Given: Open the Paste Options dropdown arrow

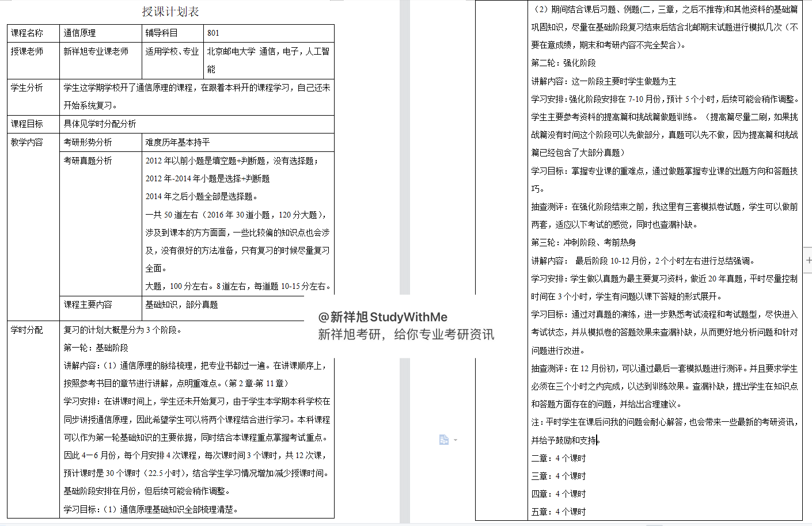Looking at the screenshot, I should [456, 440].
